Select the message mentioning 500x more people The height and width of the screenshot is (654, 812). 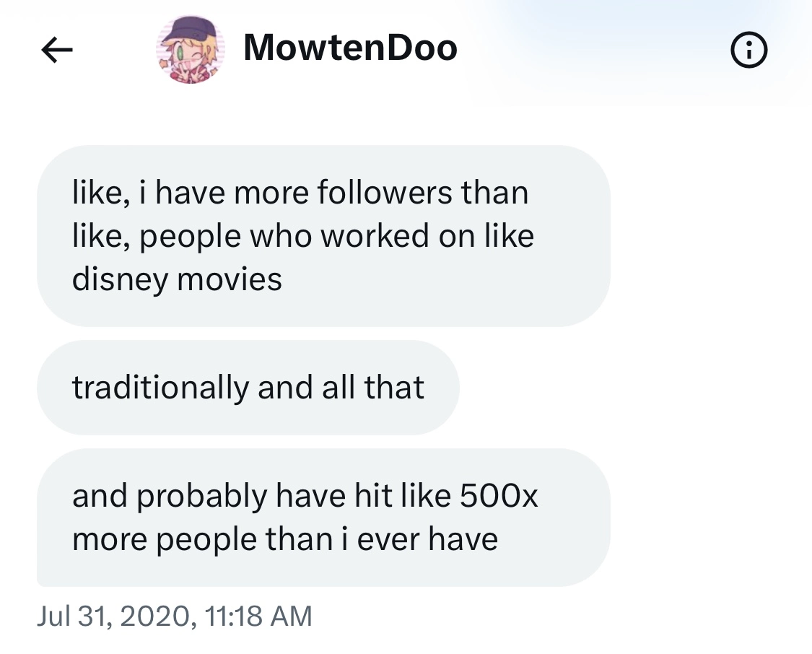pos(323,518)
